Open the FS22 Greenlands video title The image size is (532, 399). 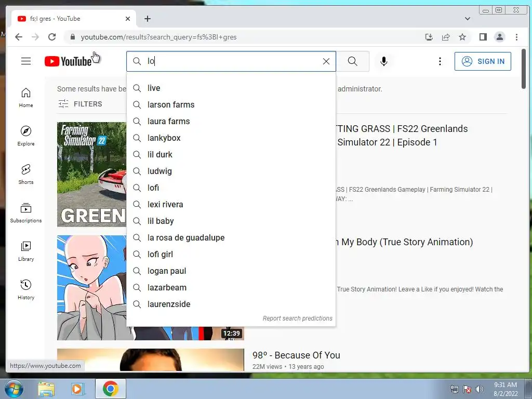pos(403,136)
